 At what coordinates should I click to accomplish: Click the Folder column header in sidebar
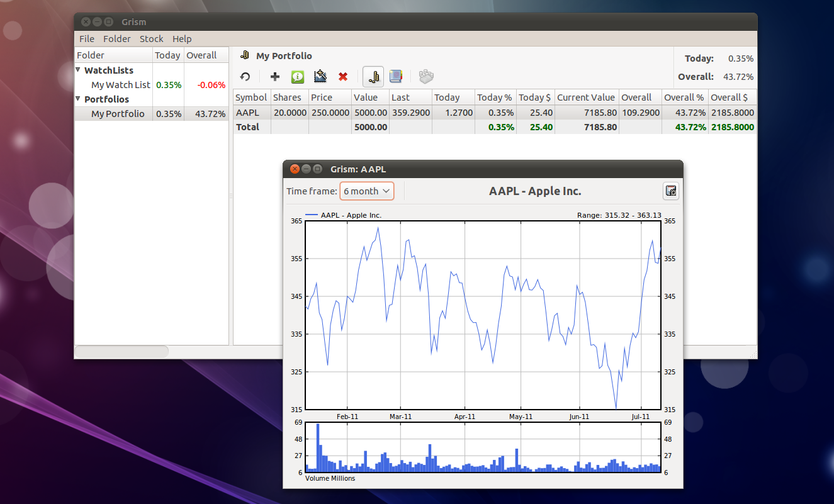113,55
